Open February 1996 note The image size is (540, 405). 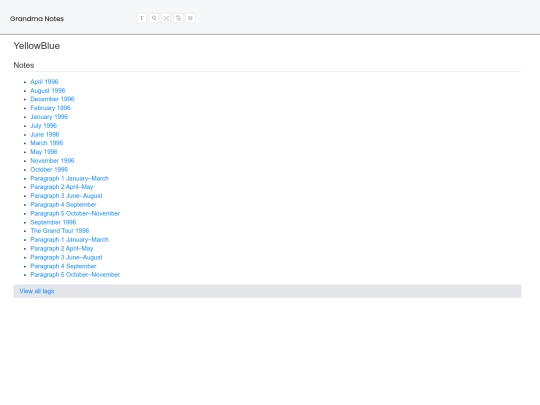(50, 108)
